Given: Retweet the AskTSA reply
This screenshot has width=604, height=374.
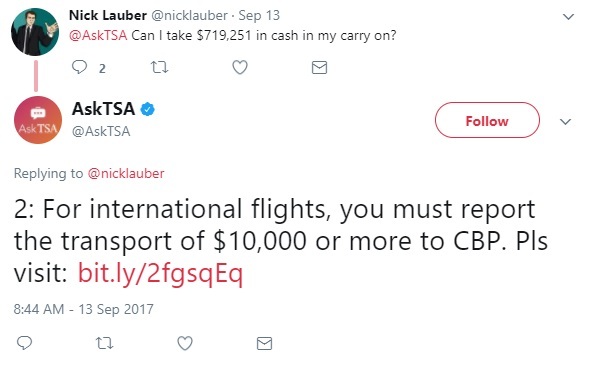Looking at the screenshot, I should [x=104, y=343].
